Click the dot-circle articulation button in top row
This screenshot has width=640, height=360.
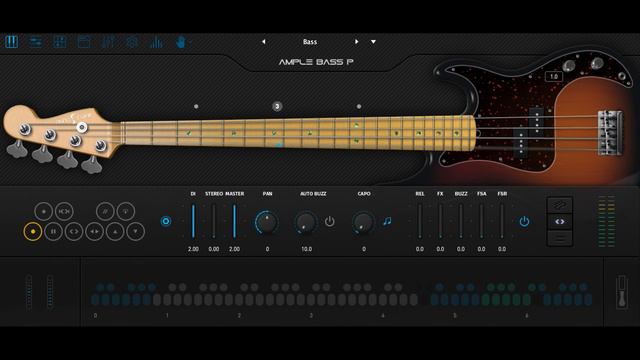[x=44, y=211]
